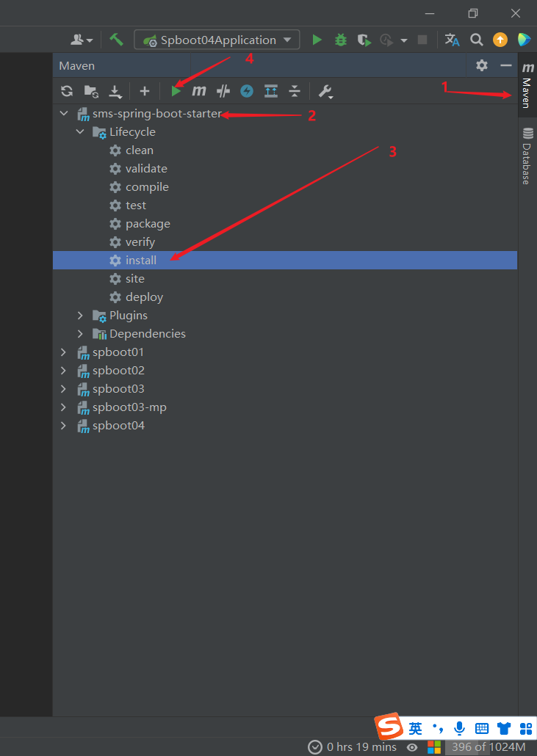Add Maven project with plus icon
537x756 pixels.
click(x=144, y=91)
